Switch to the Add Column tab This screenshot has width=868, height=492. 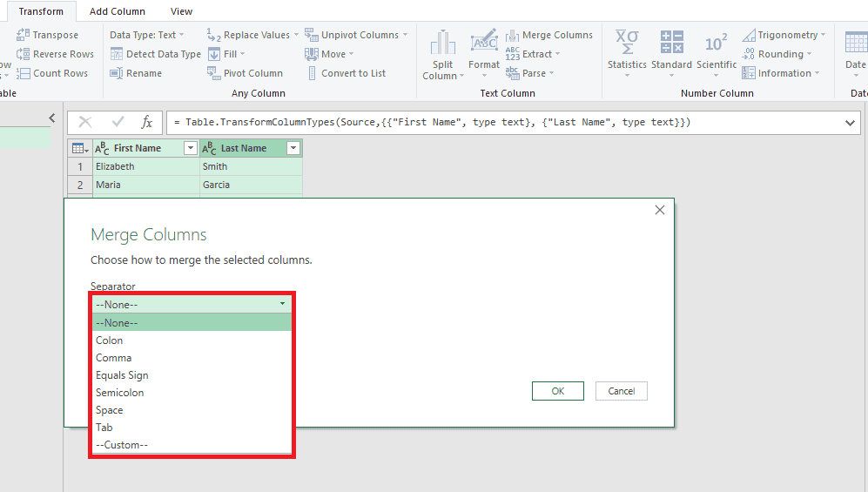[x=118, y=11]
